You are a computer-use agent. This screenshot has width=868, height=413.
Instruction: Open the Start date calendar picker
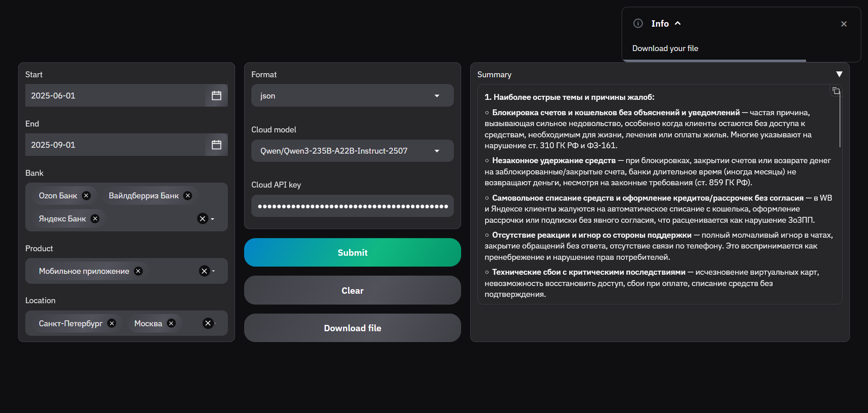click(x=216, y=96)
